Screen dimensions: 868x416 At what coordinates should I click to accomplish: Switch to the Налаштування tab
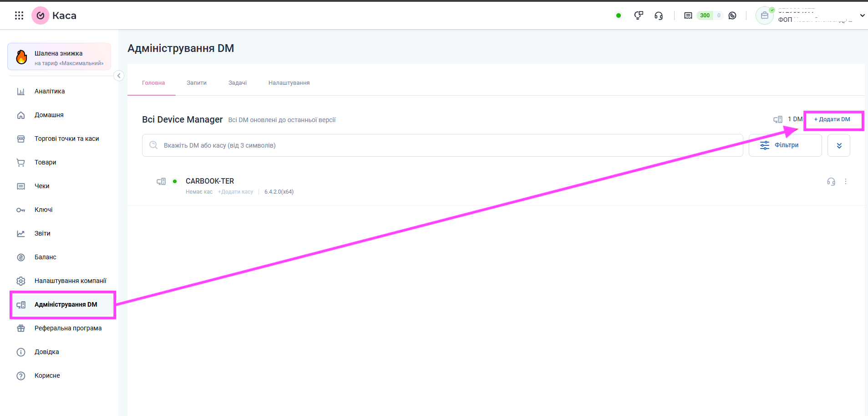coord(289,83)
